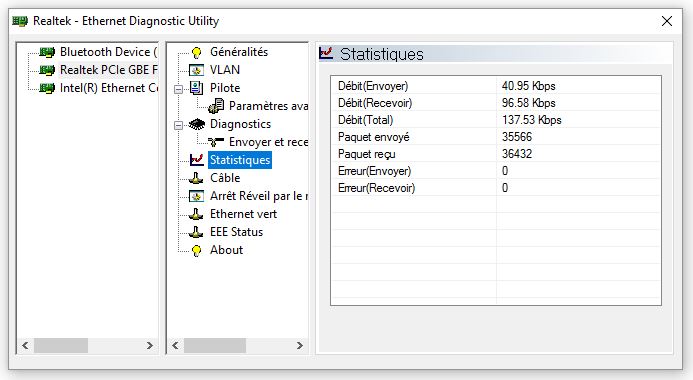
Task: Select Bluetooth Device adapter
Action: [108, 52]
